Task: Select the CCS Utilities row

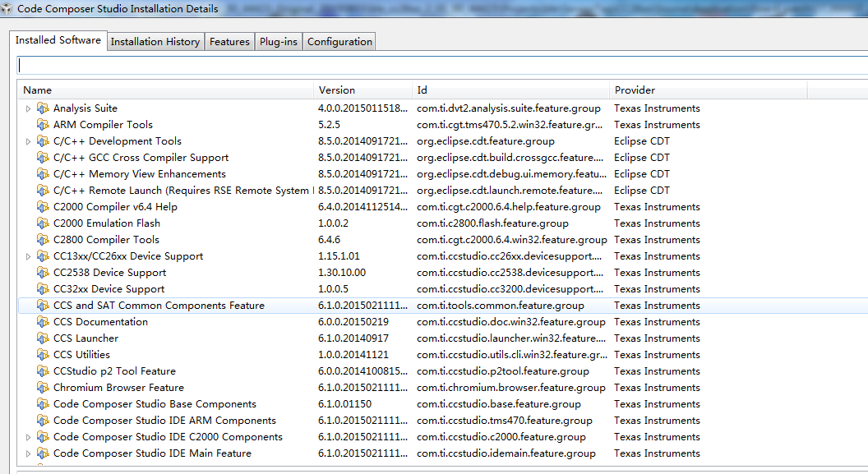Action: [x=443, y=355]
